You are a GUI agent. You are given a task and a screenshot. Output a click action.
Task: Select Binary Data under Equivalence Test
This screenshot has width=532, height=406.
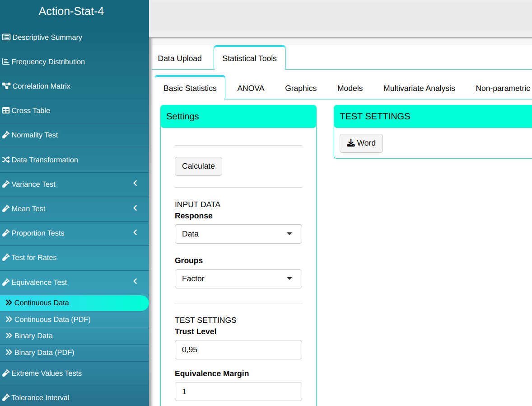[x=33, y=336]
